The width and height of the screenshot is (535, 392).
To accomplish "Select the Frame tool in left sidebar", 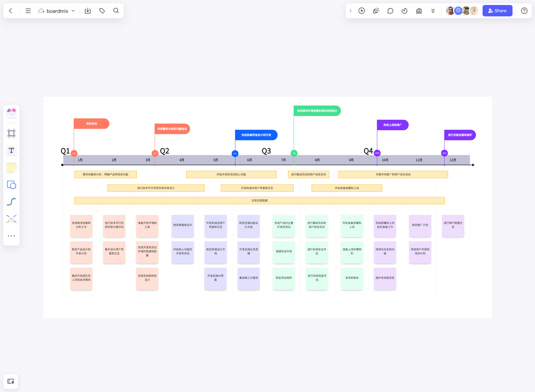I will coord(11,133).
